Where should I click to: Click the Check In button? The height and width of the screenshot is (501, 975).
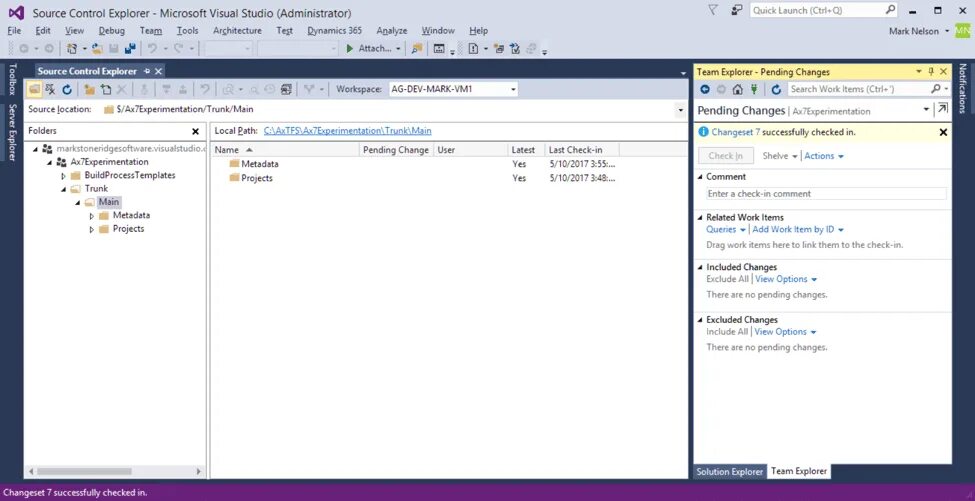726,156
